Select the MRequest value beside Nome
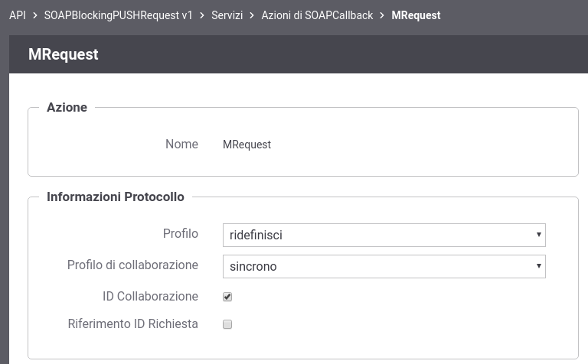This screenshot has height=364, width=588. point(247,145)
